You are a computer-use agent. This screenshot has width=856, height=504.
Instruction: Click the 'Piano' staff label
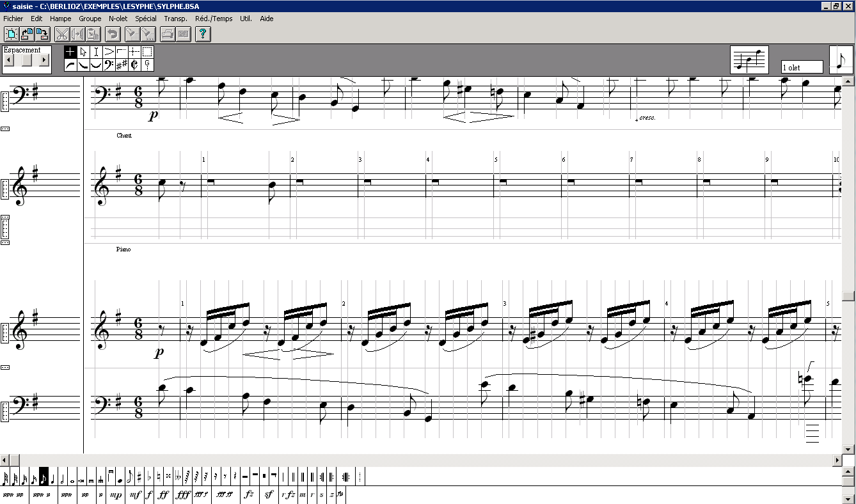coord(123,249)
